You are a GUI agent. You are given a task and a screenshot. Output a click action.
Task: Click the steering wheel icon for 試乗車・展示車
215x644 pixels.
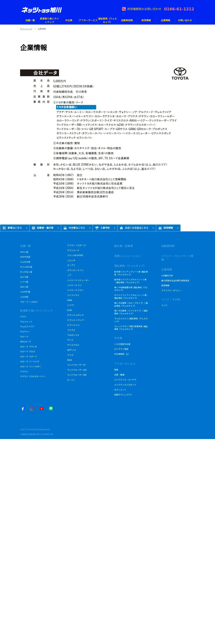pyautogui.click(x=33, y=228)
